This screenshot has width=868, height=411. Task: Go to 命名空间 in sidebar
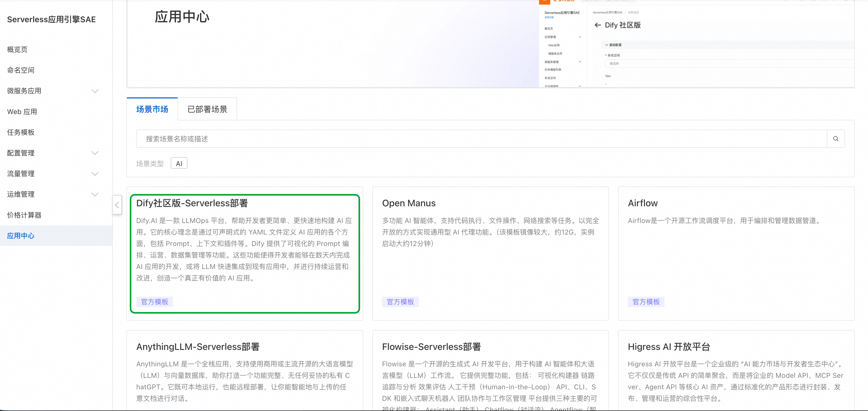click(x=21, y=70)
